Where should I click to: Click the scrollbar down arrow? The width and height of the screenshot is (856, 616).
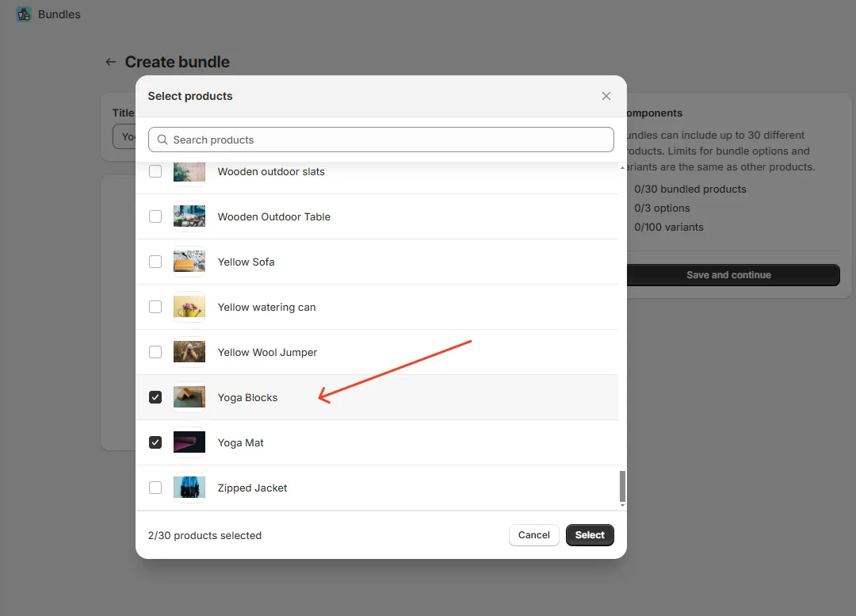[622, 506]
